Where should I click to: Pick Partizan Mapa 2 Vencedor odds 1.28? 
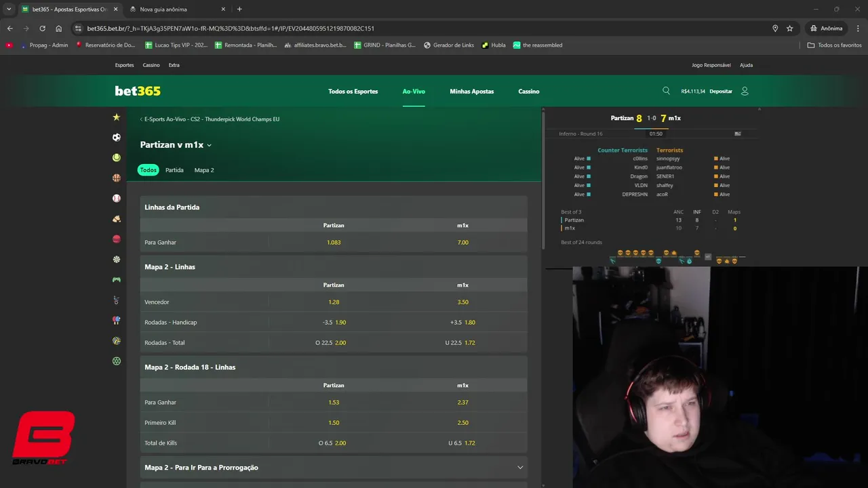tap(334, 302)
